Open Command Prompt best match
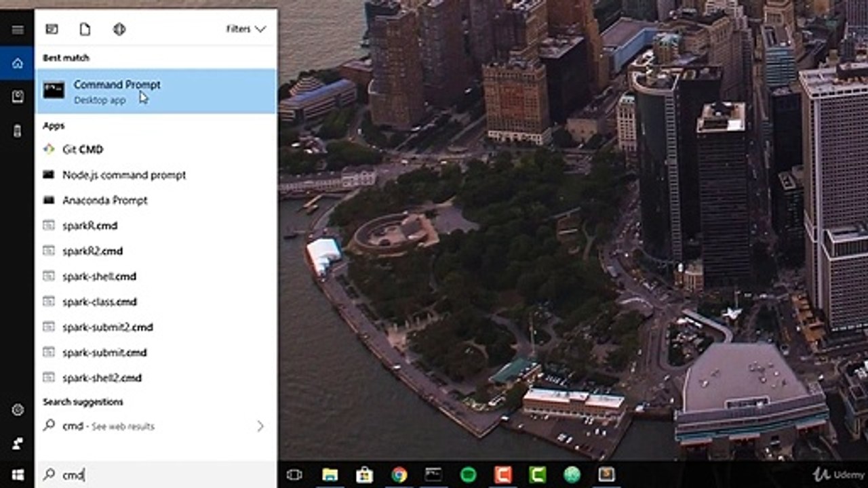868x488 pixels. (x=156, y=91)
